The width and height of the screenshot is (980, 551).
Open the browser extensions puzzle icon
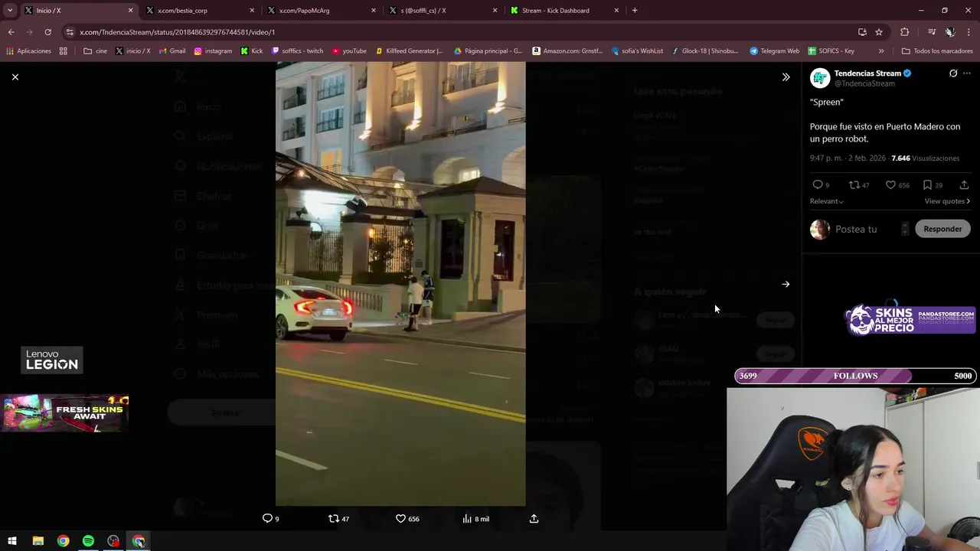coord(905,32)
